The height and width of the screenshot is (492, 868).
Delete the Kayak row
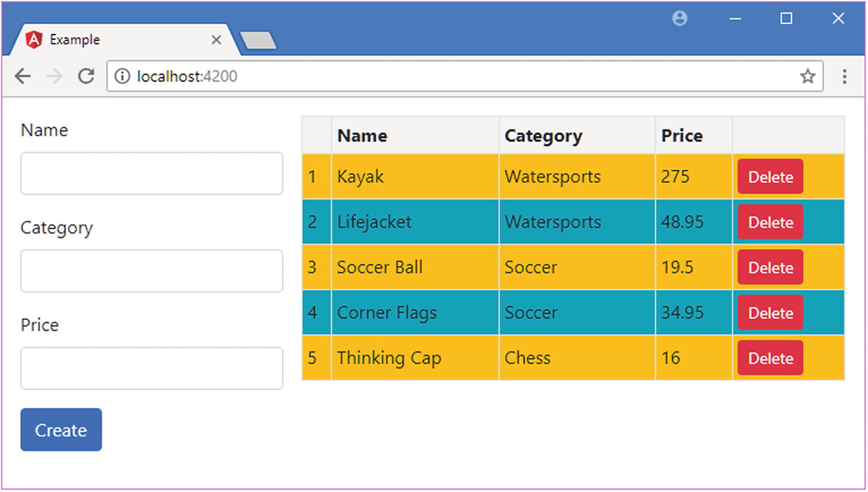tap(770, 177)
